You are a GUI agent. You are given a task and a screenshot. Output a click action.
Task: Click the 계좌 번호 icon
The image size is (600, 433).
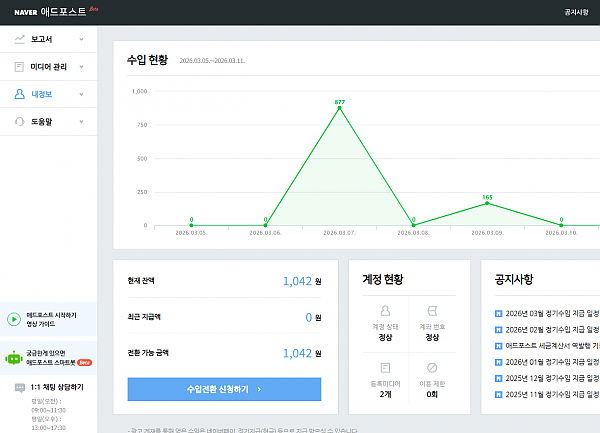pos(432,312)
